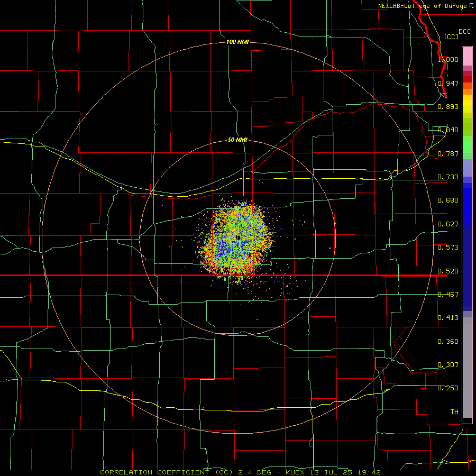Click the 0.893 legend value
Screen dimensions: 476x476
[448, 106]
